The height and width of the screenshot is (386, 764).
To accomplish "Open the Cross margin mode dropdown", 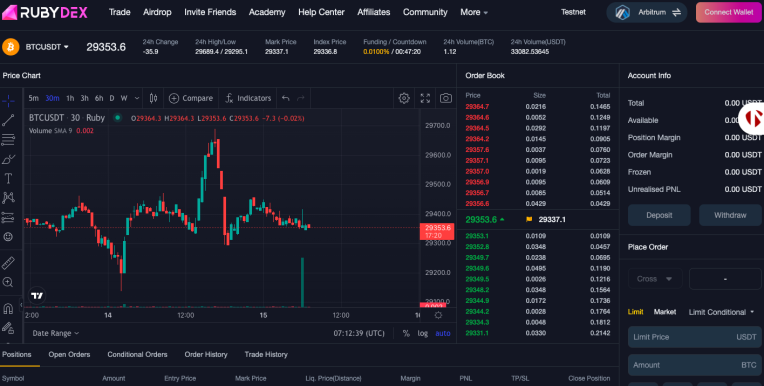I will [654, 279].
